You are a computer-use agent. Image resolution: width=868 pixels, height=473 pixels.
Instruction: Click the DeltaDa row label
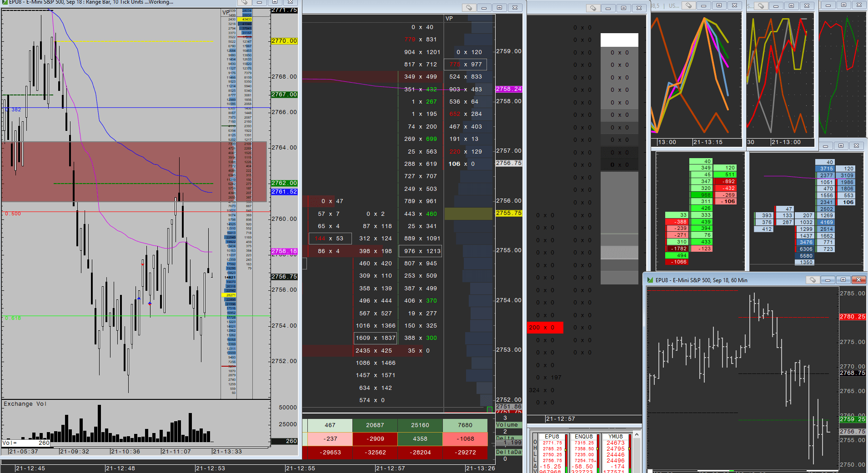coord(508,452)
